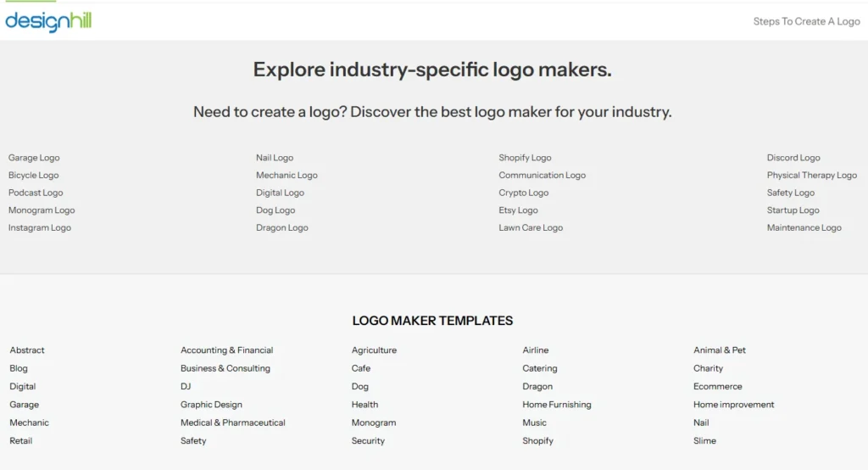Screen dimensions: 868x470
Task: Go to Startup Logo link
Action: pos(793,210)
